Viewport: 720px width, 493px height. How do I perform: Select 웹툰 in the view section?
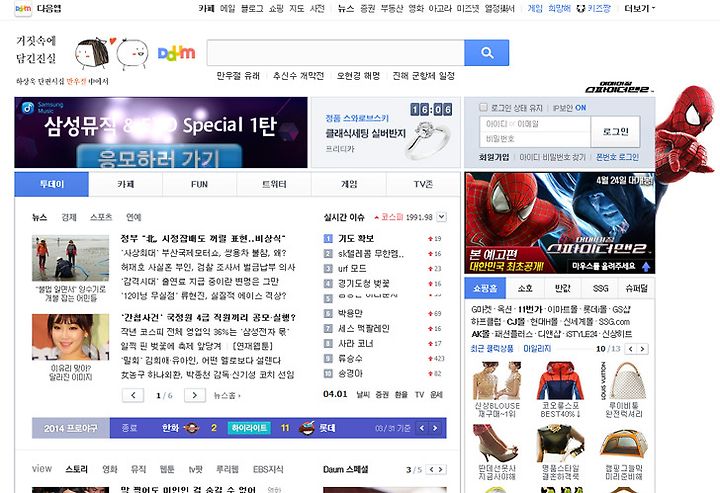click(167, 470)
